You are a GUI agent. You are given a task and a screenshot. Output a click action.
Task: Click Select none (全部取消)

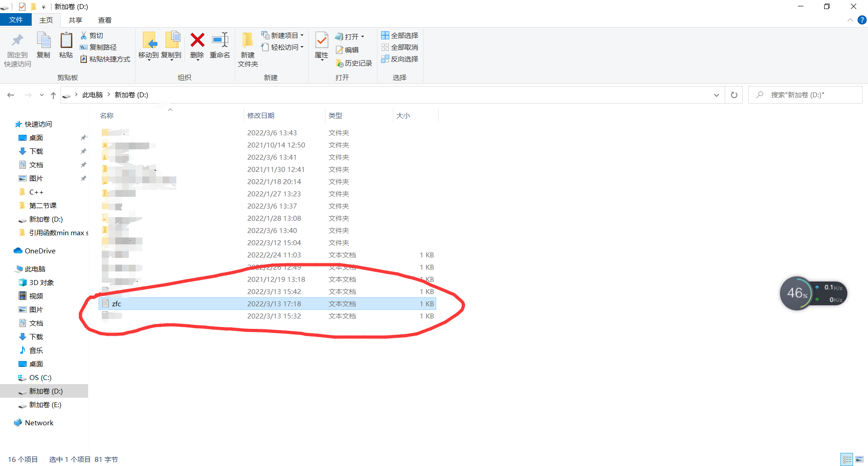pos(400,47)
